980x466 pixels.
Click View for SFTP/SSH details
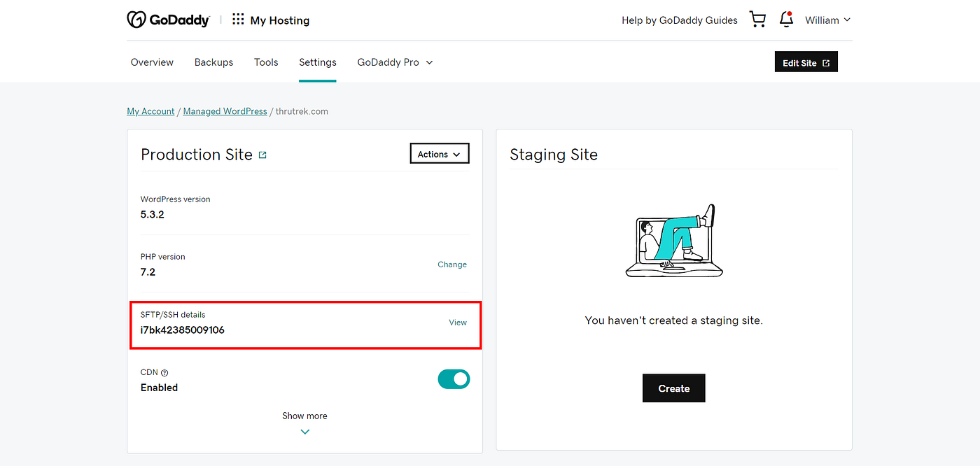click(458, 323)
